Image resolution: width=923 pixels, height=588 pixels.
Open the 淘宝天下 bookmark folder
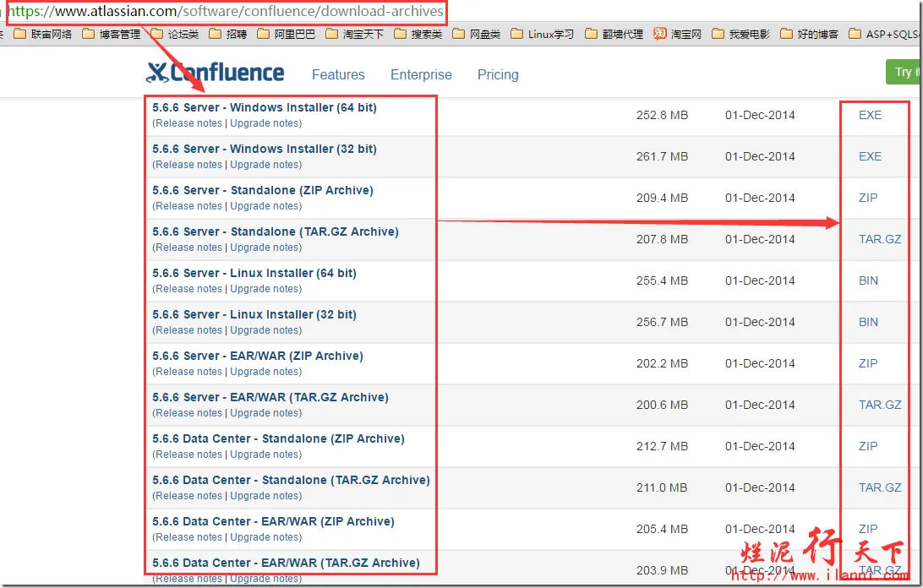(354, 34)
